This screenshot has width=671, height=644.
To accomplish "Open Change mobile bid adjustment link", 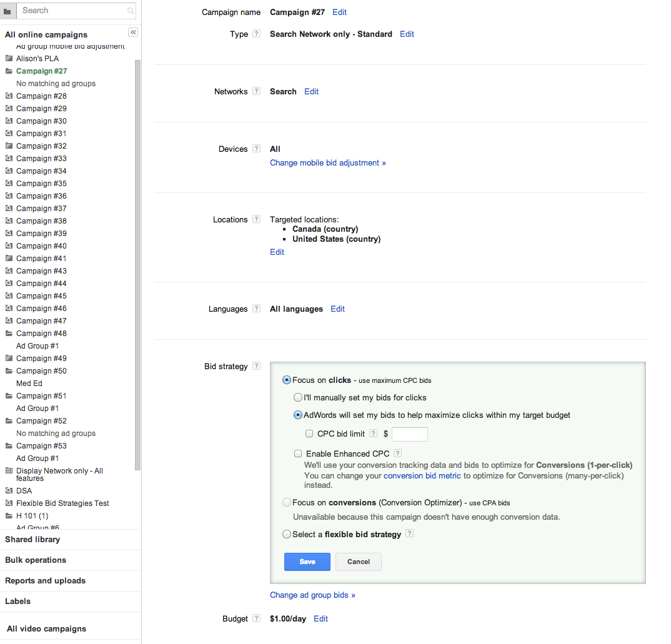I will click(328, 162).
